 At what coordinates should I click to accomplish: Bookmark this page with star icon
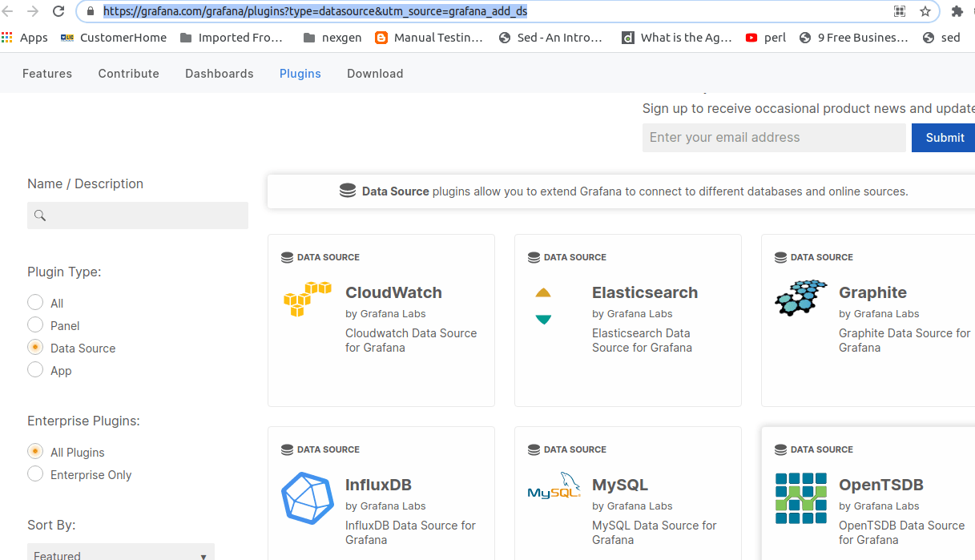(x=925, y=11)
